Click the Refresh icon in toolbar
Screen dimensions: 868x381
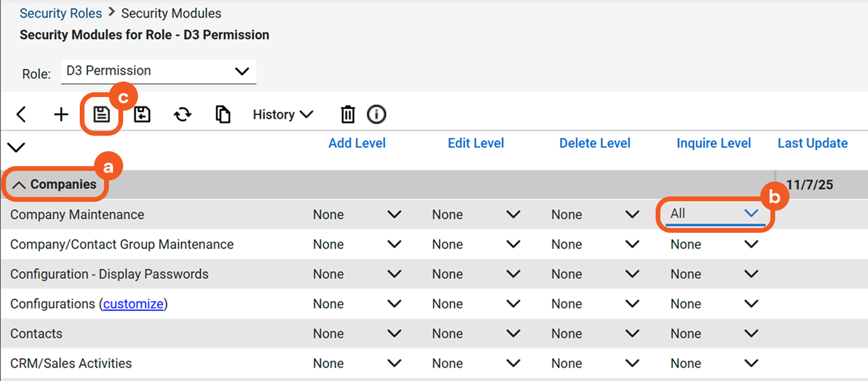coord(182,114)
